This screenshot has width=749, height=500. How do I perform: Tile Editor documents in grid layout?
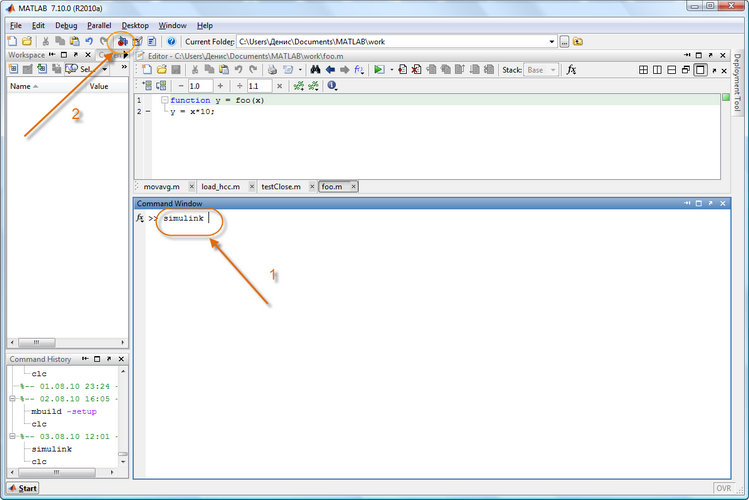click(x=643, y=70)
